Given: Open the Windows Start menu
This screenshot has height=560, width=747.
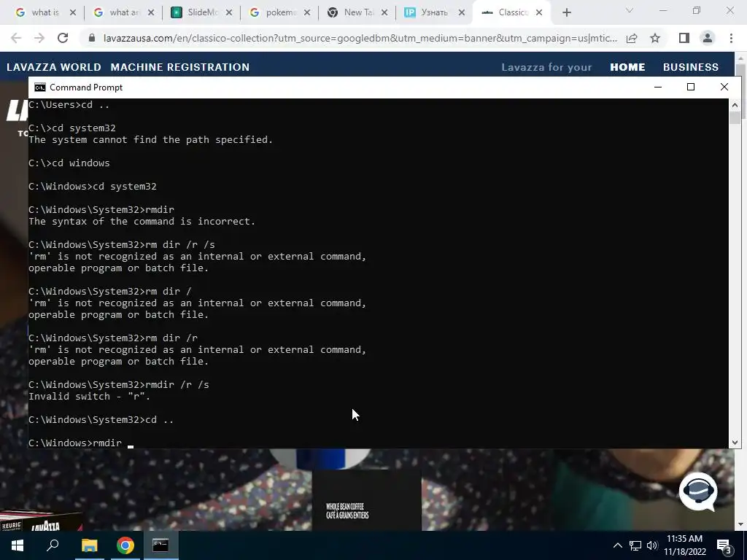Looking at the screenshot, I should point(18,545).
